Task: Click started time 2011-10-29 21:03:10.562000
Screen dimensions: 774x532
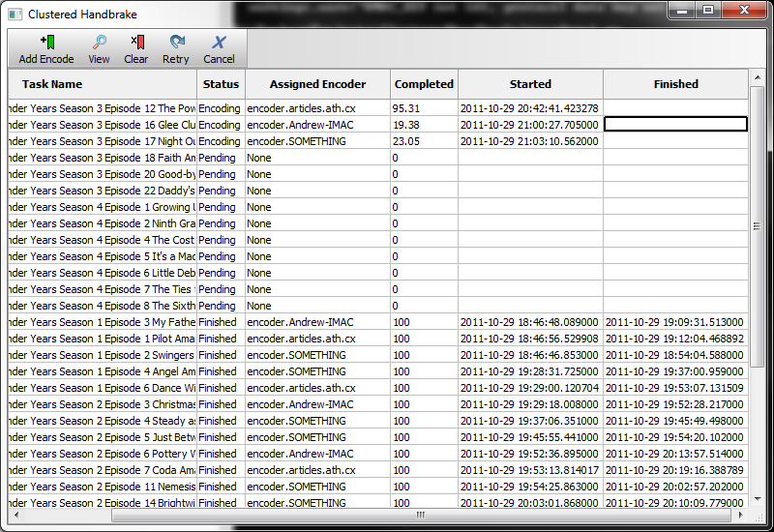Action: pos(529,141)
